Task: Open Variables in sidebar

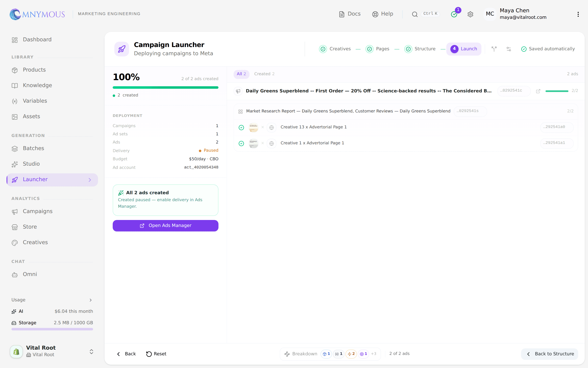Action: [52, 101]
